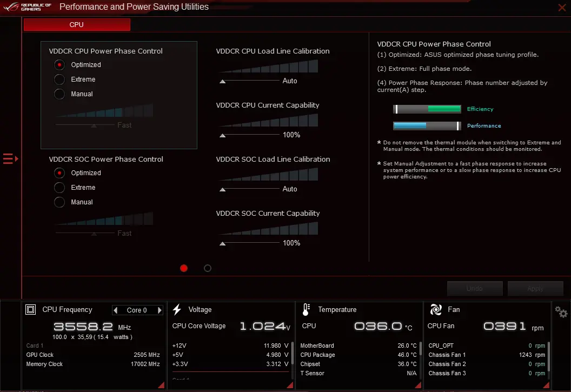Image resolution: width=571 pixels, height=392 pixels.
Task: Adjust CPU Power Phase manual Fast slider
Action: point(94,125)
